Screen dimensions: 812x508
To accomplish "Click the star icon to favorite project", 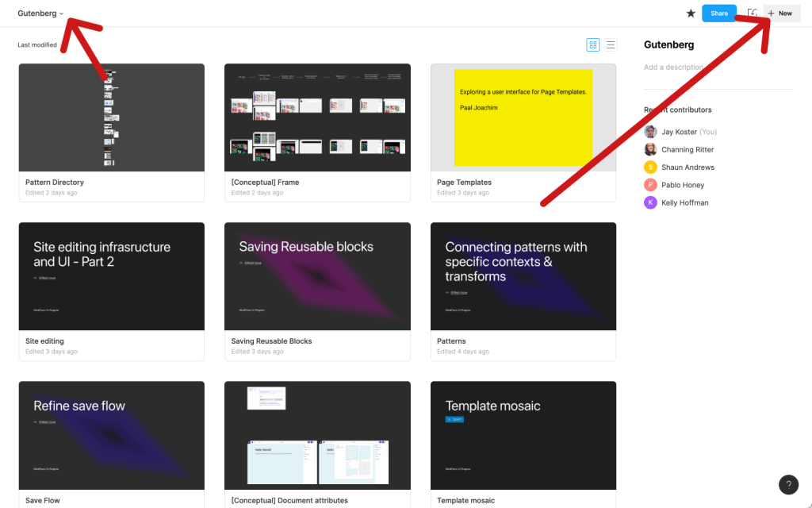I will click(x=691, y=13).
